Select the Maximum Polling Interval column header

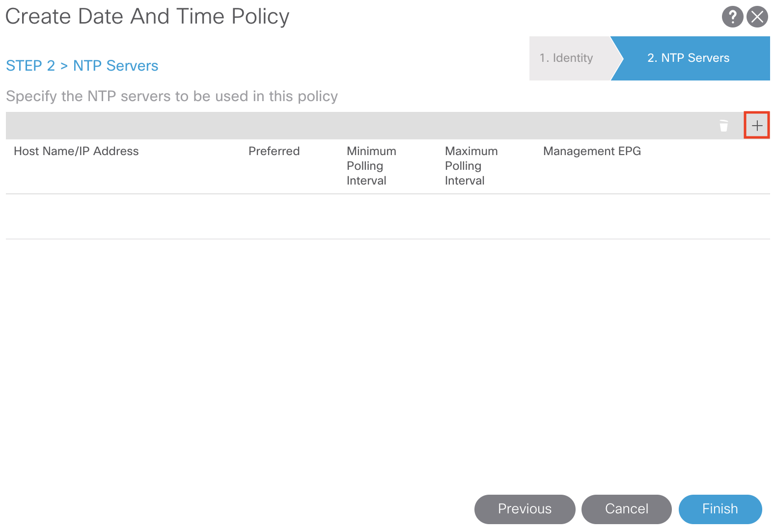click(471, 166)
